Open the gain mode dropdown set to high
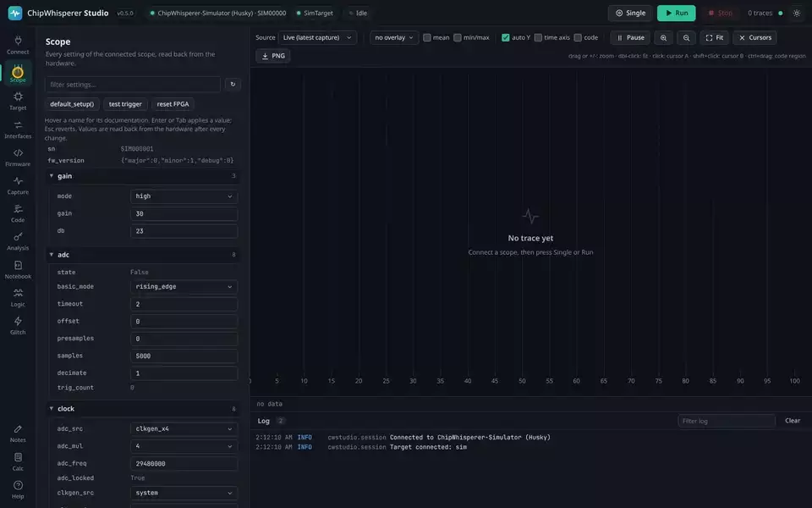 click(184, 196)
